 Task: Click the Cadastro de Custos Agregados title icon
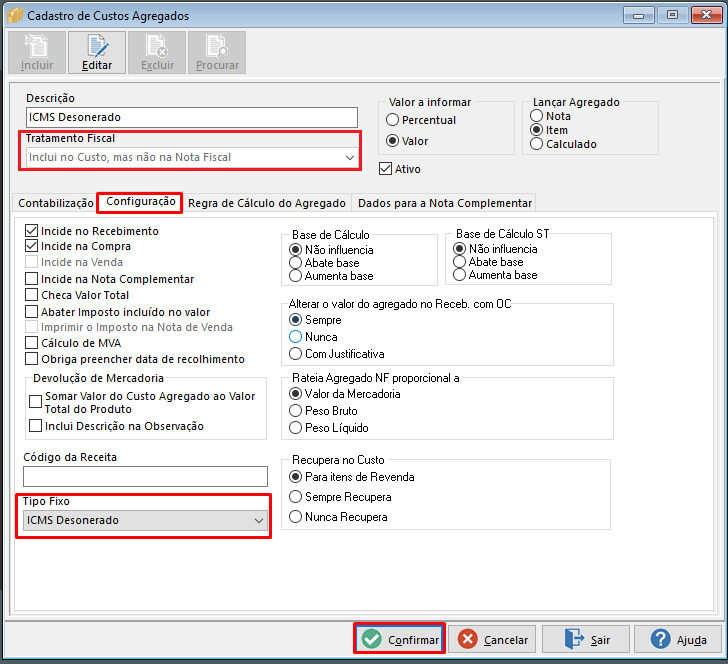[15, 15]
